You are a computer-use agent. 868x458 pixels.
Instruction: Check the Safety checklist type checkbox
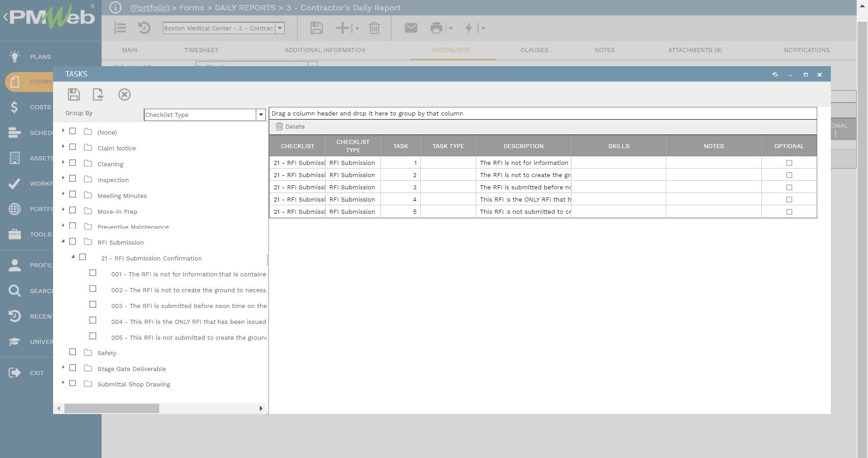tap(73, 352)
